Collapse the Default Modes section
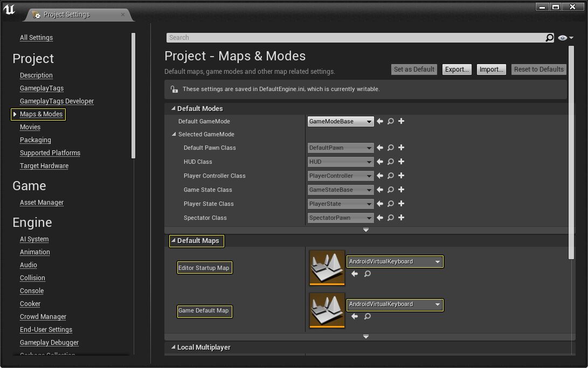Screen dimensions: 588x368 174,109
